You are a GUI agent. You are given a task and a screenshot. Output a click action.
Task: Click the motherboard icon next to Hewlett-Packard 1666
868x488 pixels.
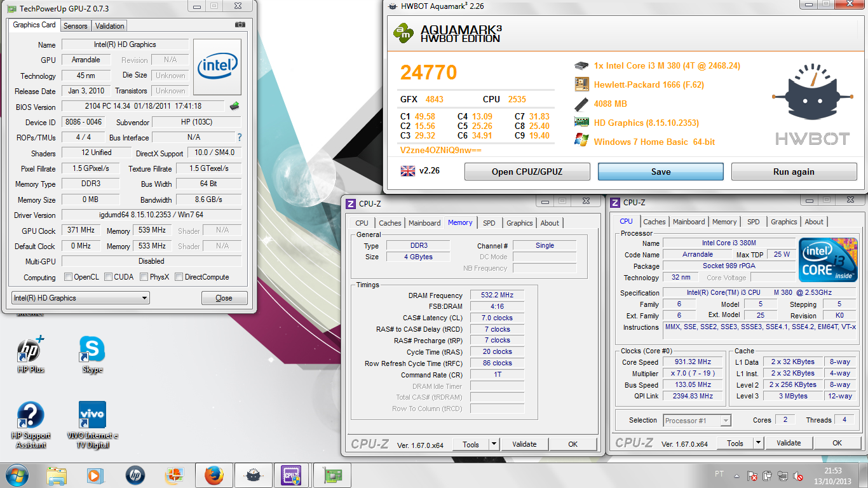[x=581, y=84]
